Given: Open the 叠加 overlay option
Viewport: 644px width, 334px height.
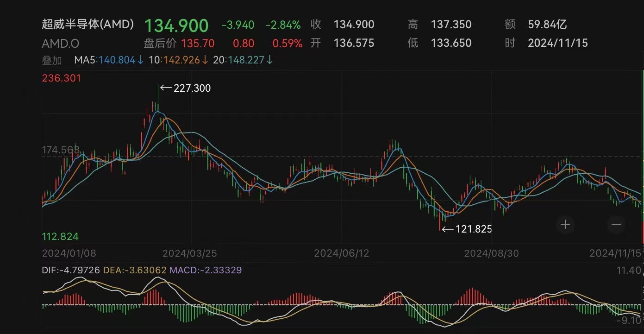Looking at the screenshot, I should click(52, 60).
